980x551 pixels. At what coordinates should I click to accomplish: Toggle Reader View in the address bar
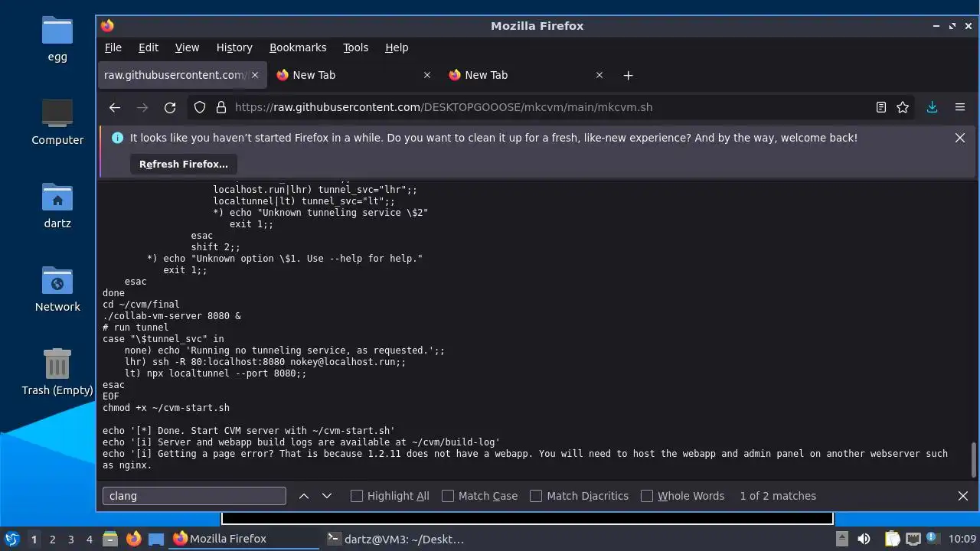881,108
